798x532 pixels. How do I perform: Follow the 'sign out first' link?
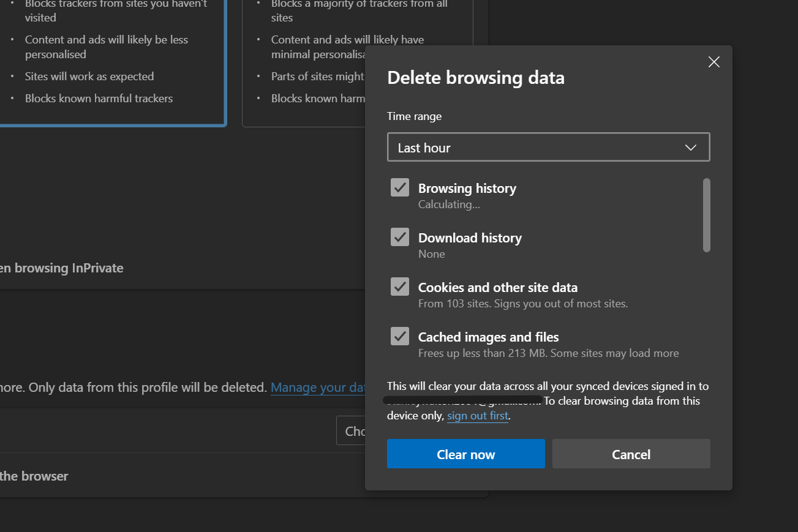[x=477, y=416]
